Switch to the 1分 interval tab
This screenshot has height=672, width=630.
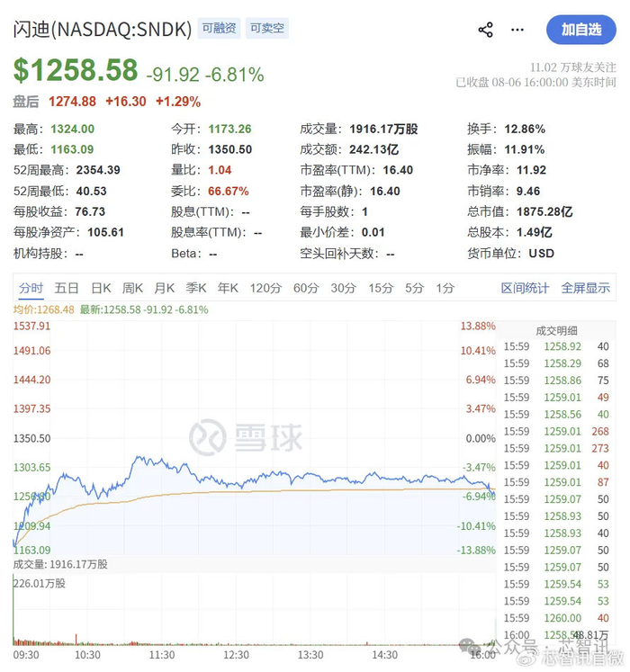(x=445, y=288)
